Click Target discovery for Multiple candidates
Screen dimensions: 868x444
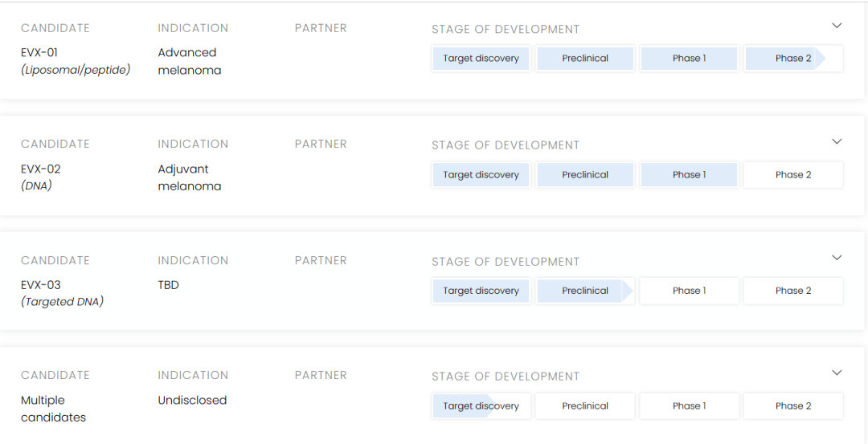coord(481,405)
